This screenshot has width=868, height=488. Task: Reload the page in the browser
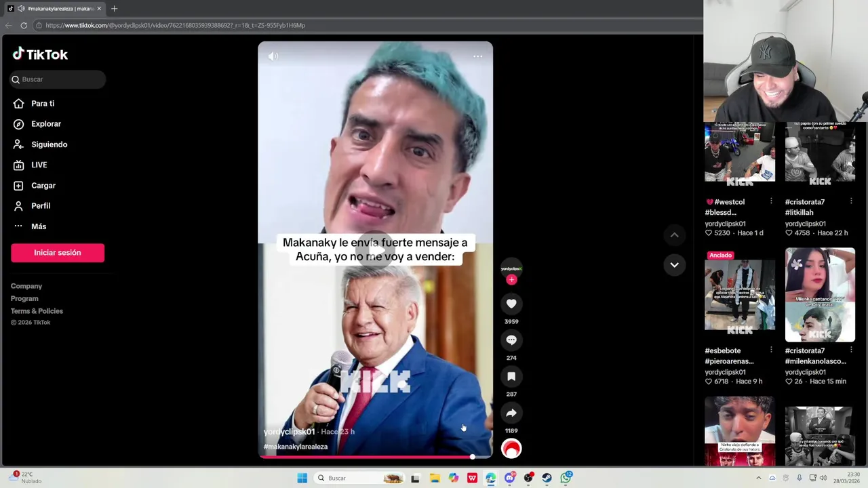point(24,25)
